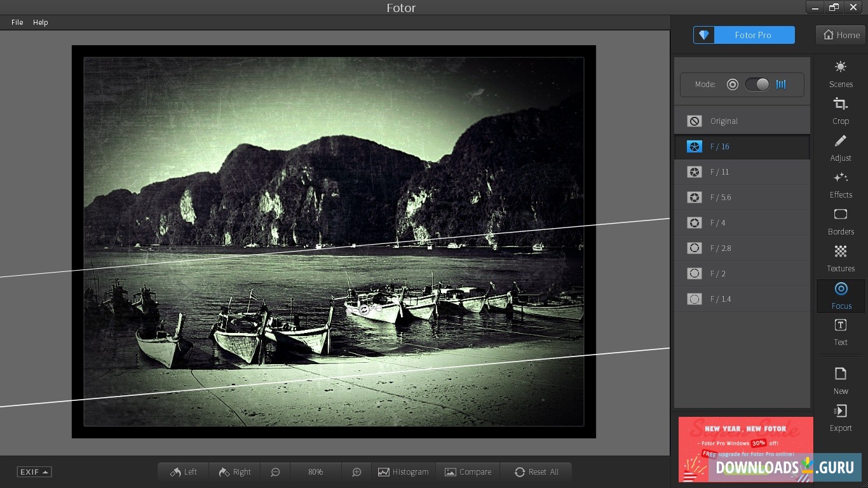Viewport: 868px width, 488px height.
Task: Open the Help menu
Action: pos(41,22)
